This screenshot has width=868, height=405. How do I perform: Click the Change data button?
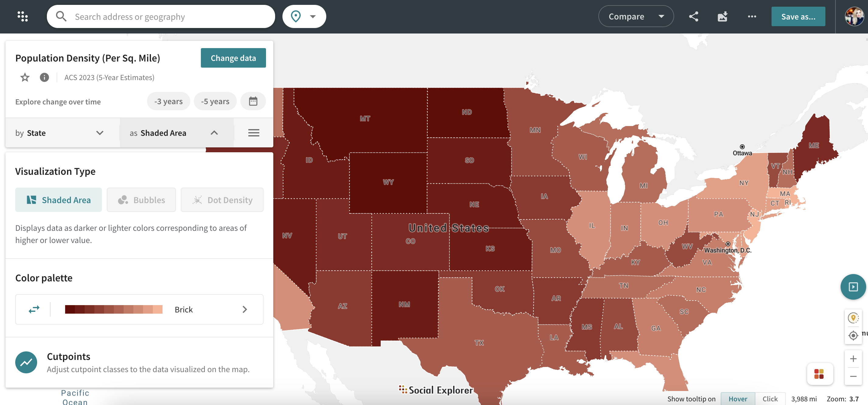(x=233, y=58)
